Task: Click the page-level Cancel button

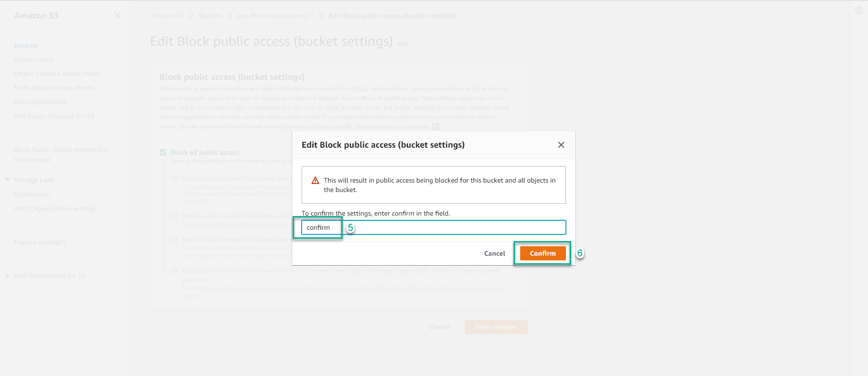Action: tap(440, 327)
